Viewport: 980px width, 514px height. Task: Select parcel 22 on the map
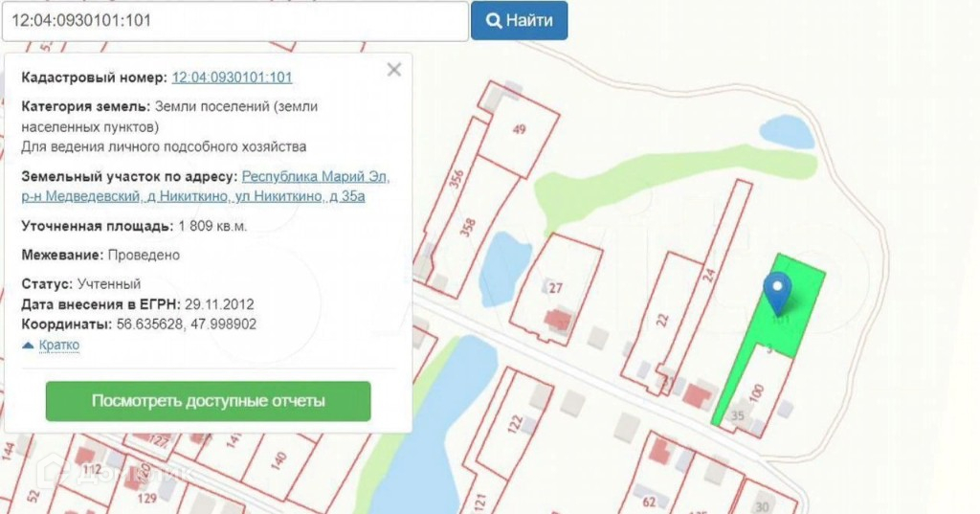click(662, 320)
